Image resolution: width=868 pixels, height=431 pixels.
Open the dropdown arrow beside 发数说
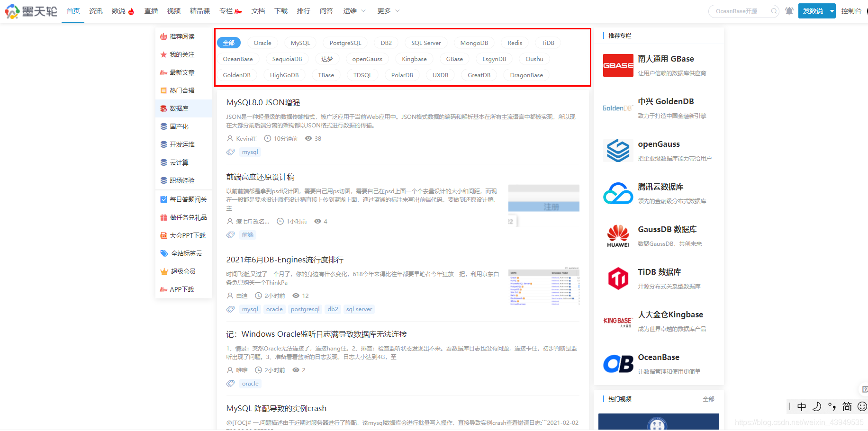click(x=832, y=11)
